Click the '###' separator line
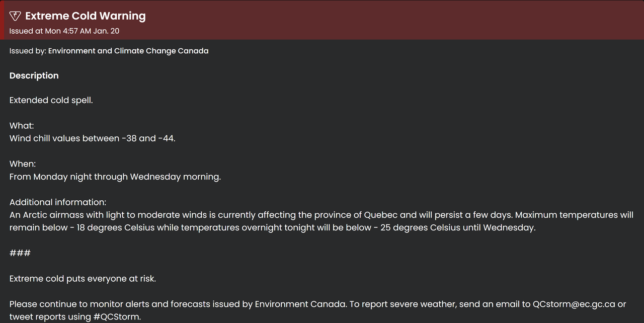This screenshot has height=323, width=644. (20, 253)
